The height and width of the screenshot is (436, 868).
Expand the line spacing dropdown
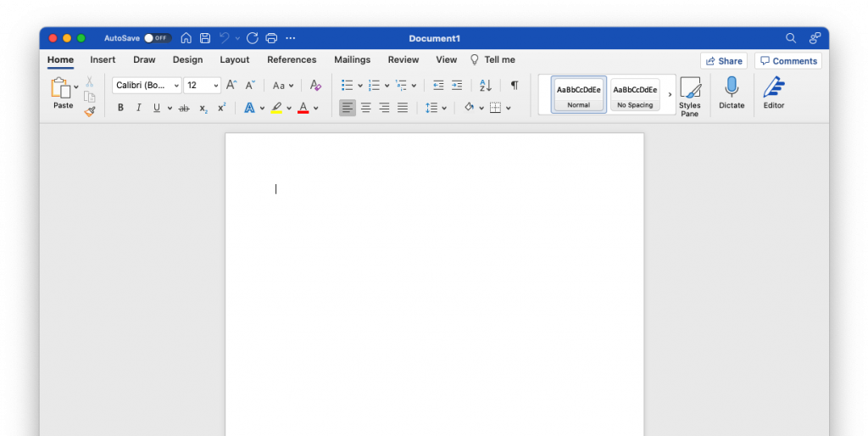tap(444, 108)
